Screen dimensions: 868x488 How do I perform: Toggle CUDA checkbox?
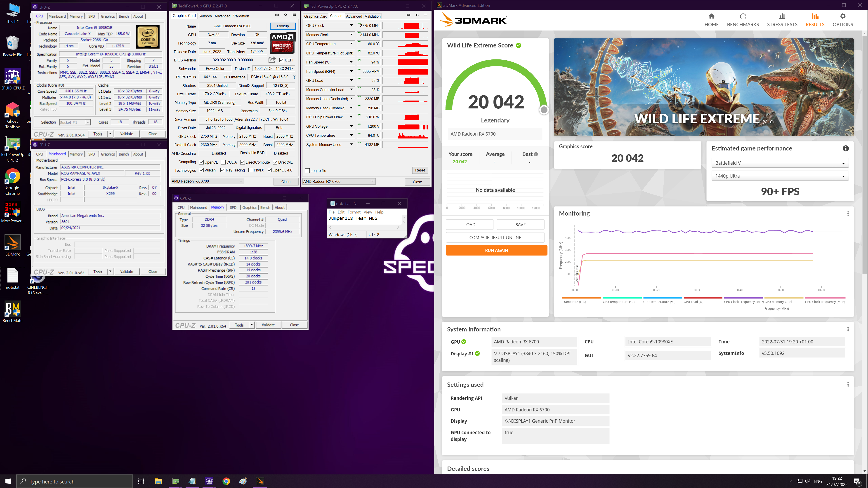(x=223, y=162)
